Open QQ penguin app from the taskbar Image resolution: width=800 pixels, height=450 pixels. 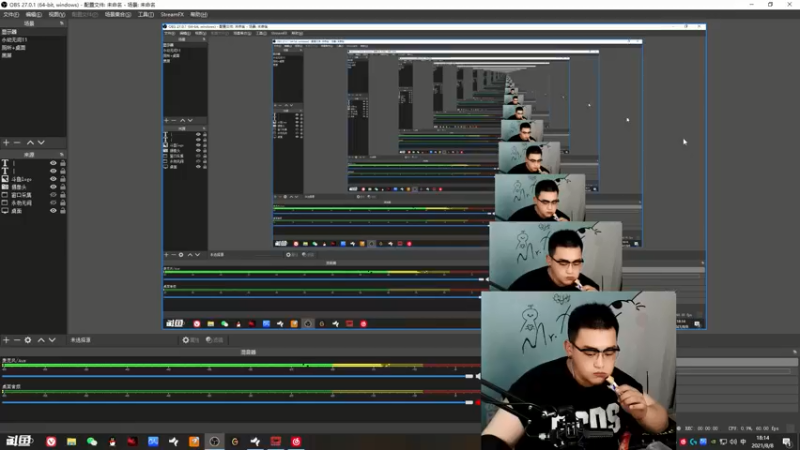coord(112,441)
